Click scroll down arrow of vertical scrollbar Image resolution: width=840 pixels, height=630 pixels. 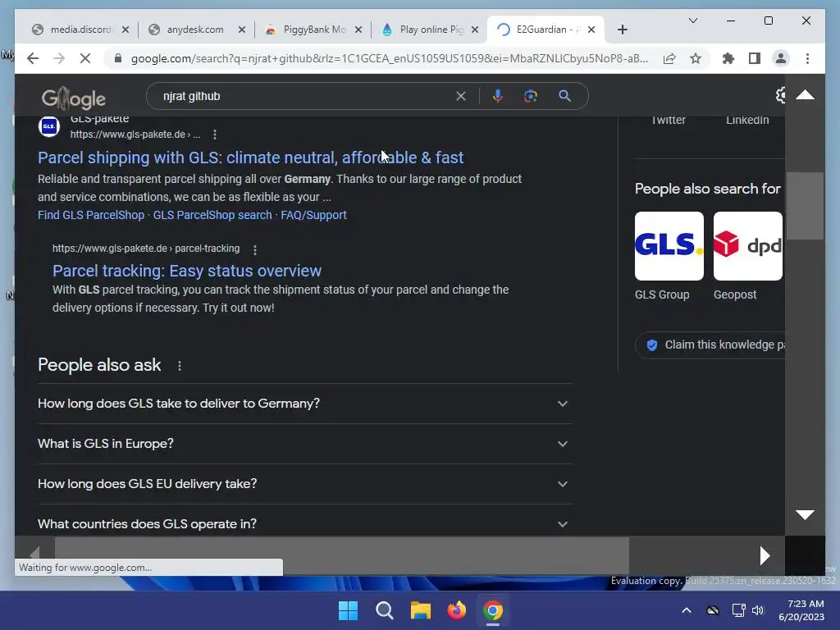point(805,515)
